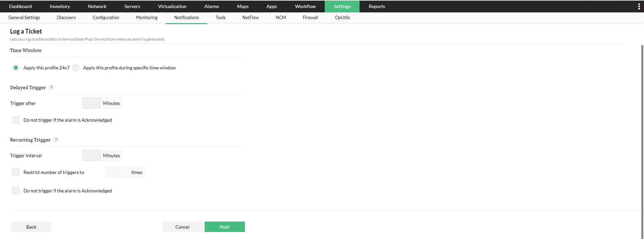Open Recurring Trigger help tooltip icon

click(56, 140)
